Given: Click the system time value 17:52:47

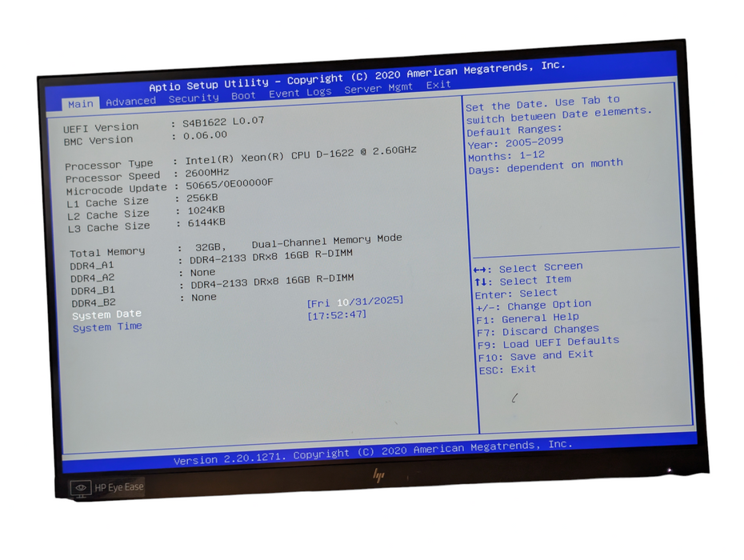Looking at the screenshot, I should tap(337, 314).
